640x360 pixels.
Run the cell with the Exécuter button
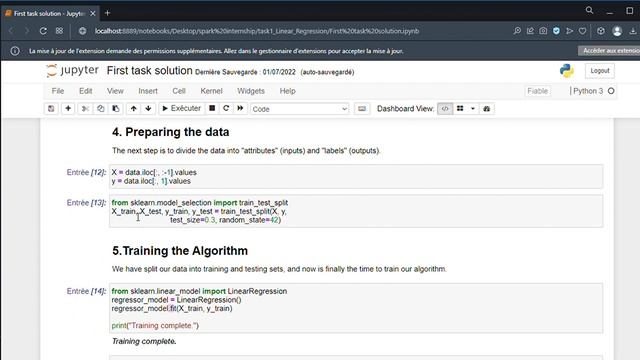pyautogui.click(x=182, y=109)
